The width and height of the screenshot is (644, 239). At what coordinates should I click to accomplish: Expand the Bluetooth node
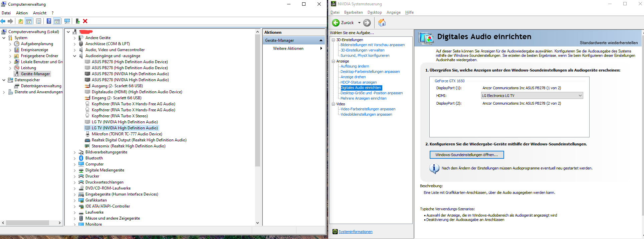coord(75,158)
